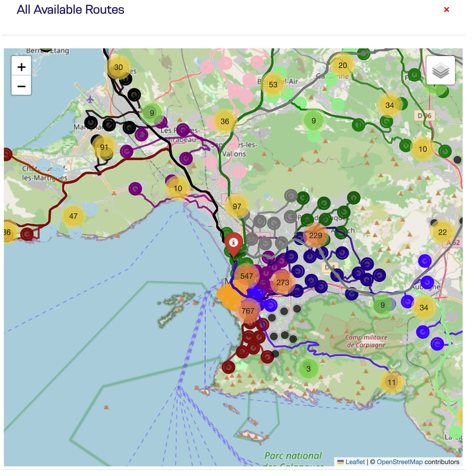Expand the 273 stop cluster
472x476 pixels.
click(x=283, y=282)
